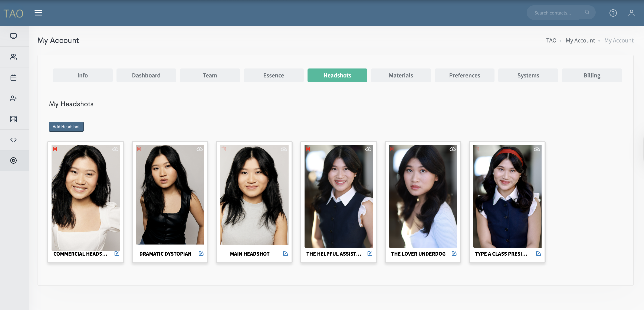Click the add-contact sidebar icon
Image resolution: width=644 pixels, height=310 pixels.
(13, 98)
